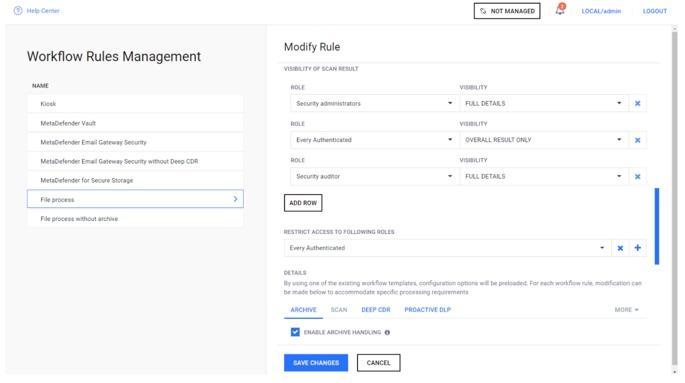685x383 pixels.
Task: Remove the Security administrators visibility row
Action: [x=637, y=104]
